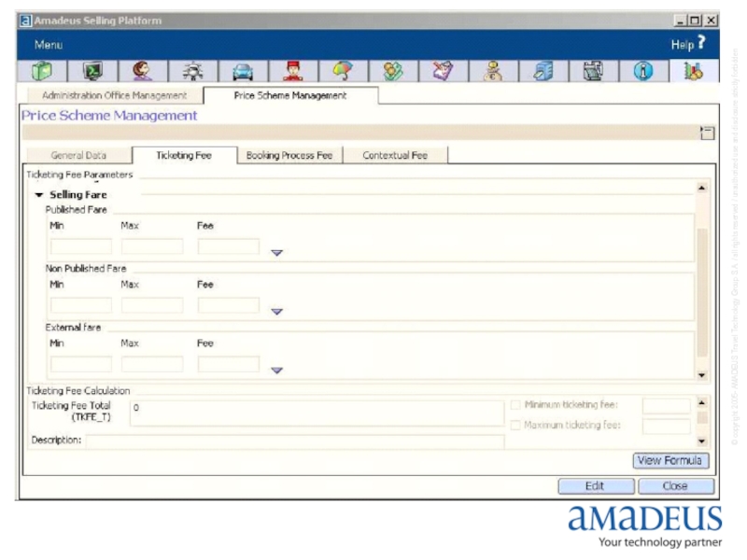
Task: Click the External Fare Max field
Action: (x=152, y=364)
